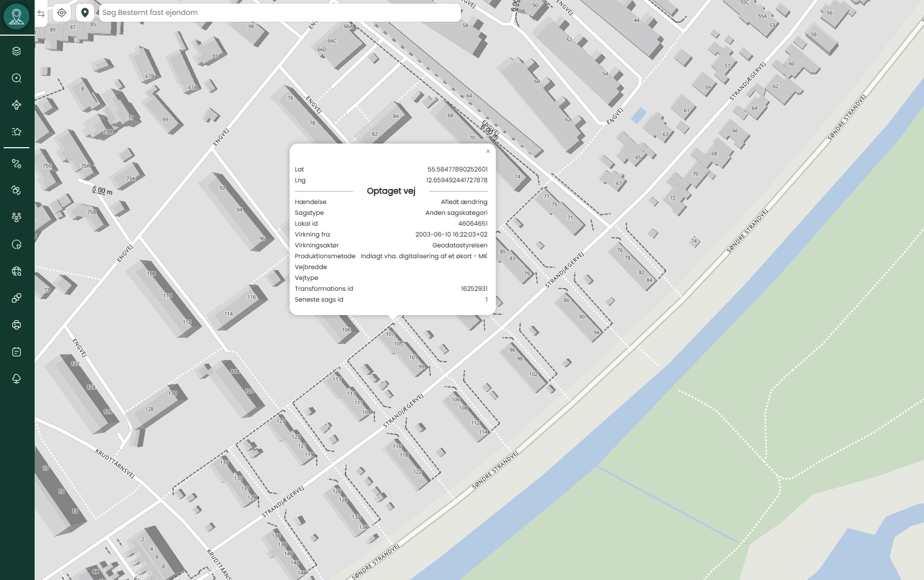Click the rotating sync sidebar icon
Screen dimensions: 924x580
(17, 191)
